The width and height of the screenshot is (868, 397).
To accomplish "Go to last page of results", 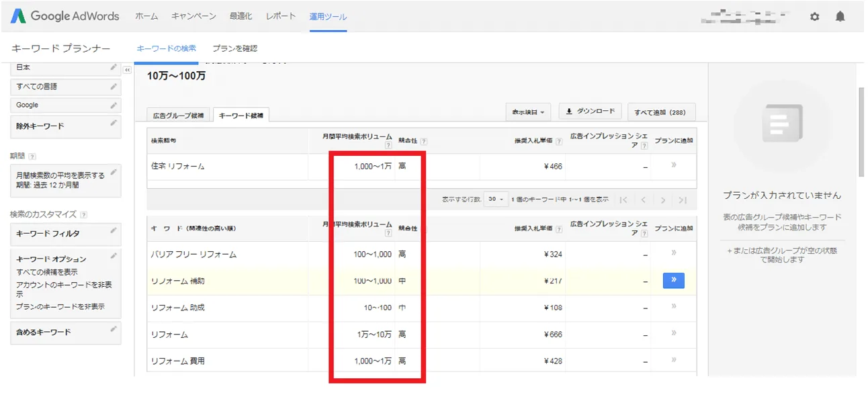I will (x=683, y=200).
